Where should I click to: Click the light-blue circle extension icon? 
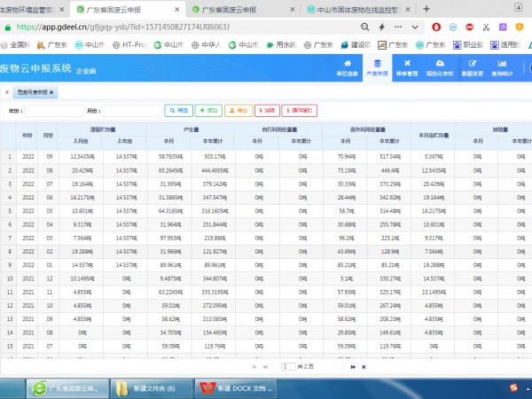pyautogui.click(x=453, y=27)
